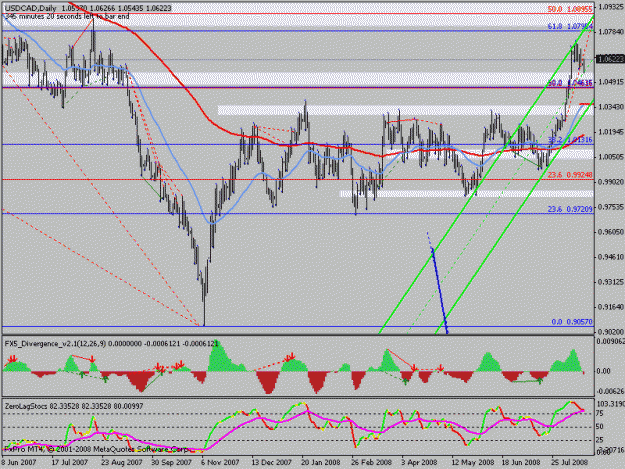Click the stochastic scale level 75
625x469 pixels.
click(x=599, y=414)
